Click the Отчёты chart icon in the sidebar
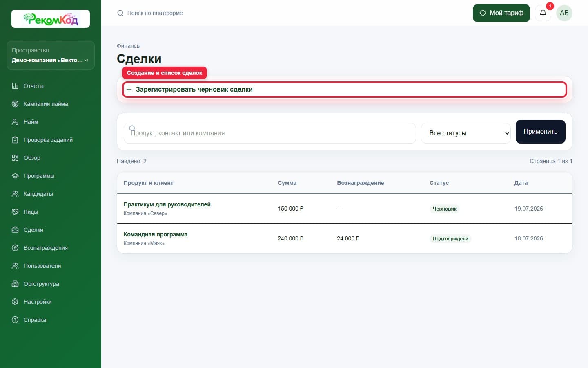This screenshot has height=368, width=588. 15,86
